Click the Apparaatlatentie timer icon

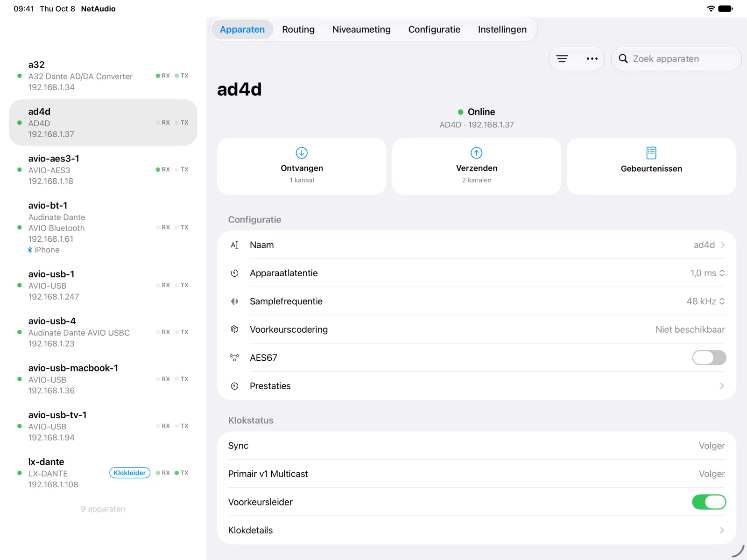[234, 273]
